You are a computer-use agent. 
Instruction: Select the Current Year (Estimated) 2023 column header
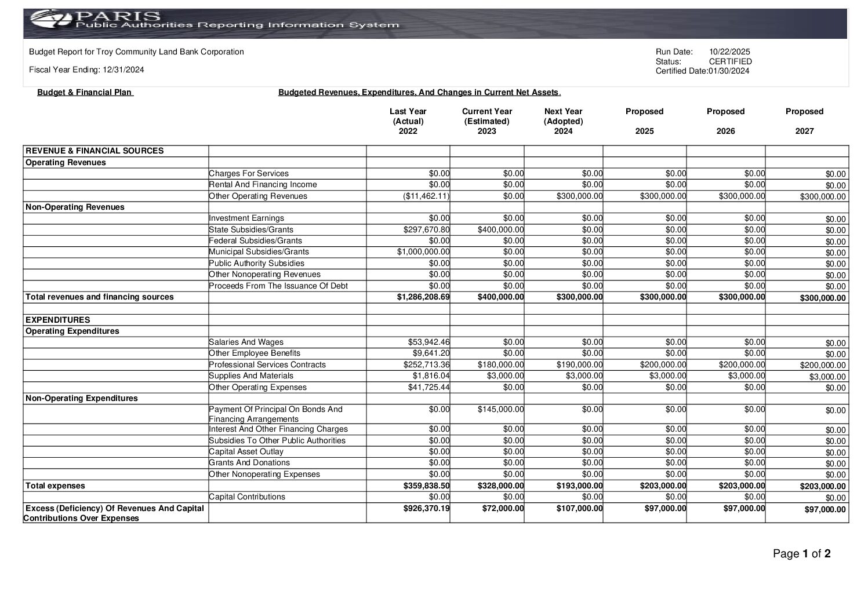(486, 121)
